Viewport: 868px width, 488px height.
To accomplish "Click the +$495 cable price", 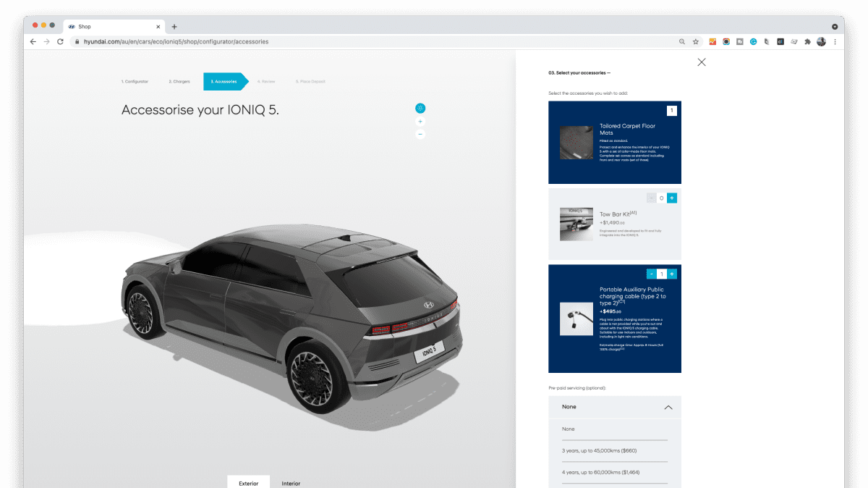I will pyautogui.click(x=612, y=311).
